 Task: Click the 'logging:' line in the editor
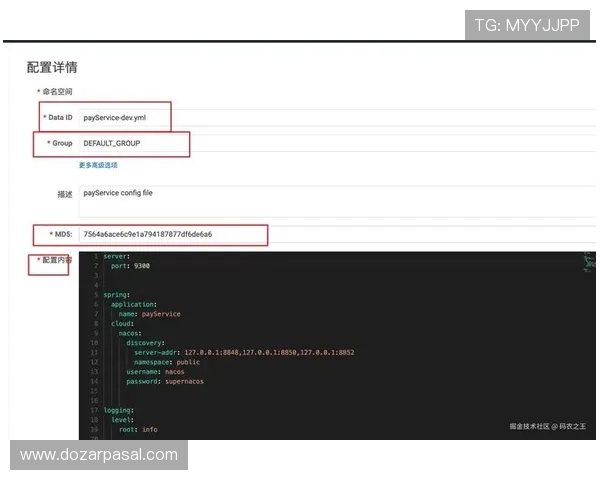pos(118,410)
